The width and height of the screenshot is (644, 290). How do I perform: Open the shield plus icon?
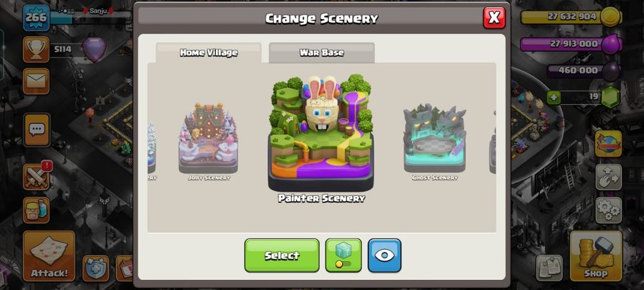(x=96, y=268)
